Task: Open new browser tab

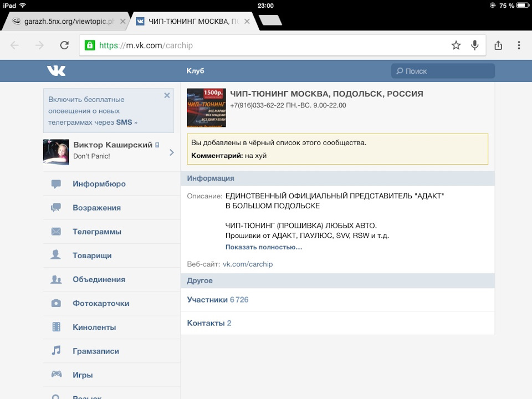Action: [270, 21]
